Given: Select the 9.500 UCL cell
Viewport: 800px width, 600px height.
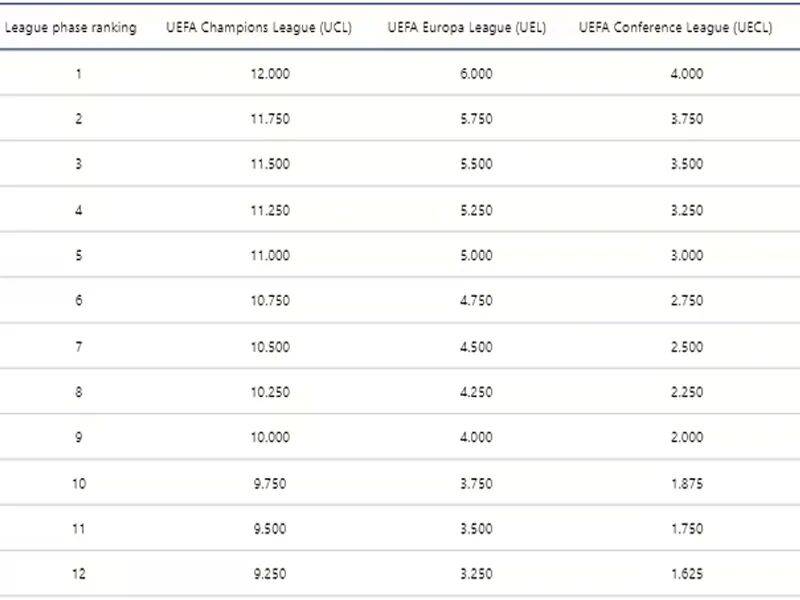Looking at the screenshot, I should (270, 529).
